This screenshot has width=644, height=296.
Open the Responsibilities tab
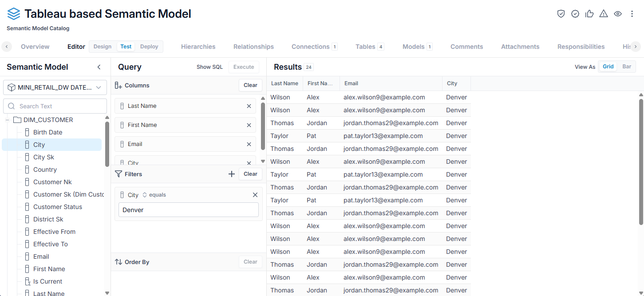[x=581, y=47]
